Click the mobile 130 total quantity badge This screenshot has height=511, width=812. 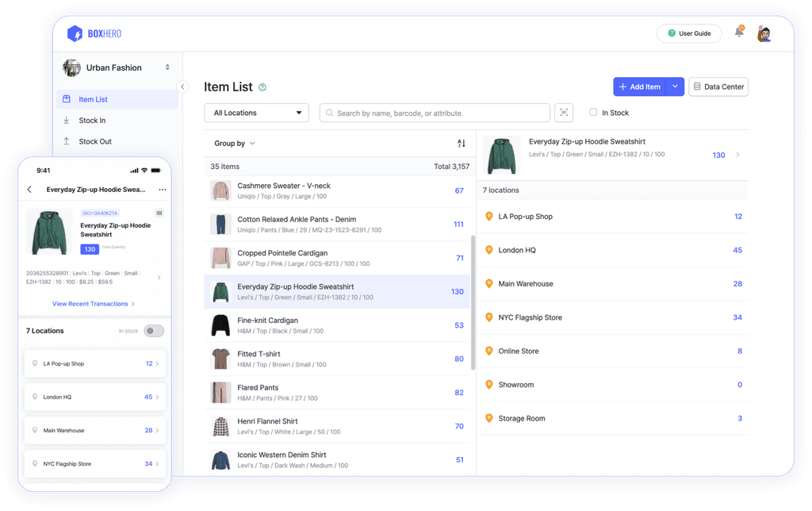[x=90, y=249]
